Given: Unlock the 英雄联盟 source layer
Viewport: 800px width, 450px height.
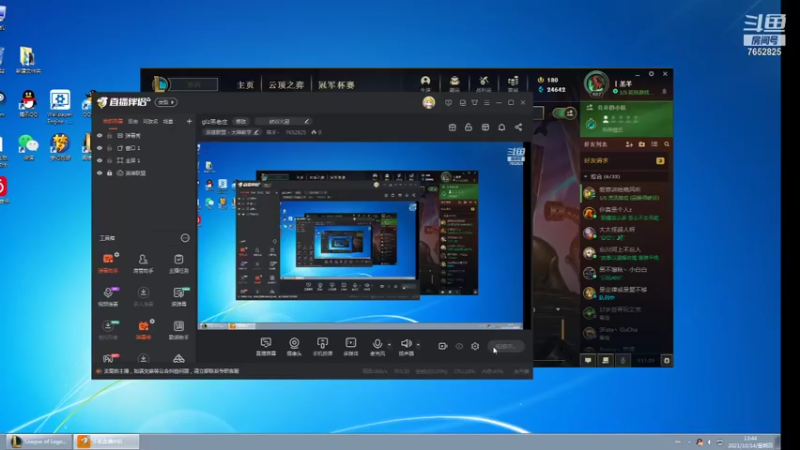Looking at the screenshot, I should [x=109, y=173].
